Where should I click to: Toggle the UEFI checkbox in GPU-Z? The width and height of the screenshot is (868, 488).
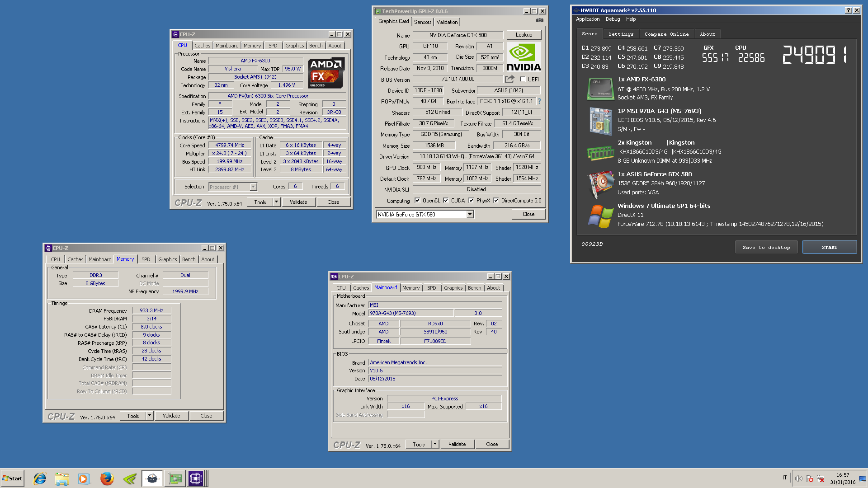click(x=523, y=80)
